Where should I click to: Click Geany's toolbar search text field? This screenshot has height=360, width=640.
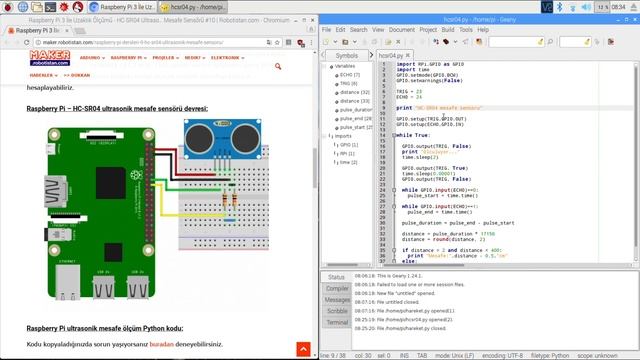pyautogui.click(x=516, y=42)
